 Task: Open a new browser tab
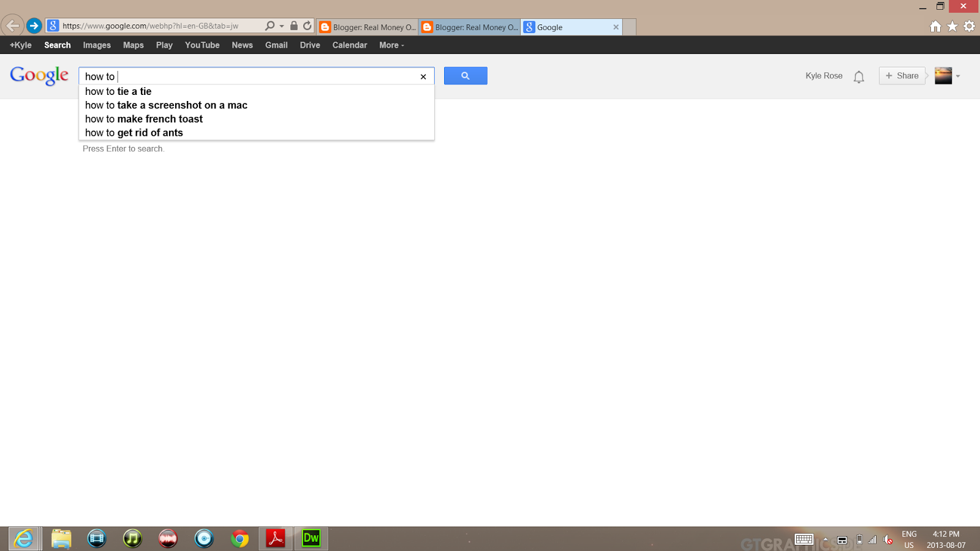tap(629, 27)
